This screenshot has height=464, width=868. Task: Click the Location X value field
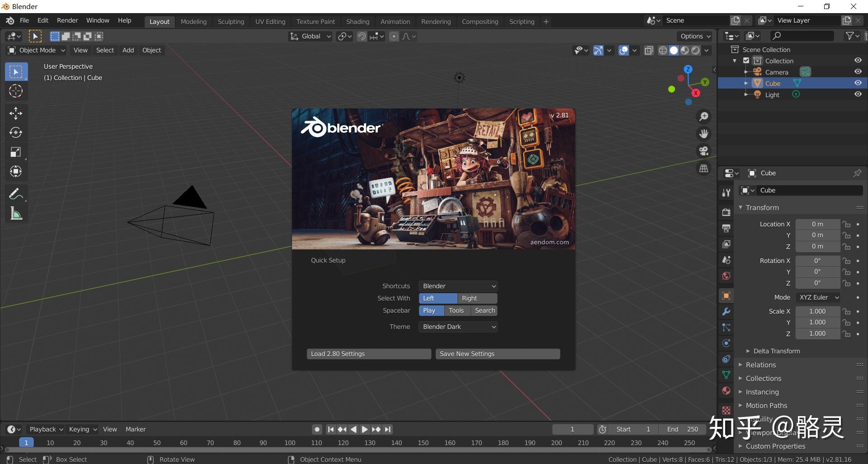pos(818,224)
